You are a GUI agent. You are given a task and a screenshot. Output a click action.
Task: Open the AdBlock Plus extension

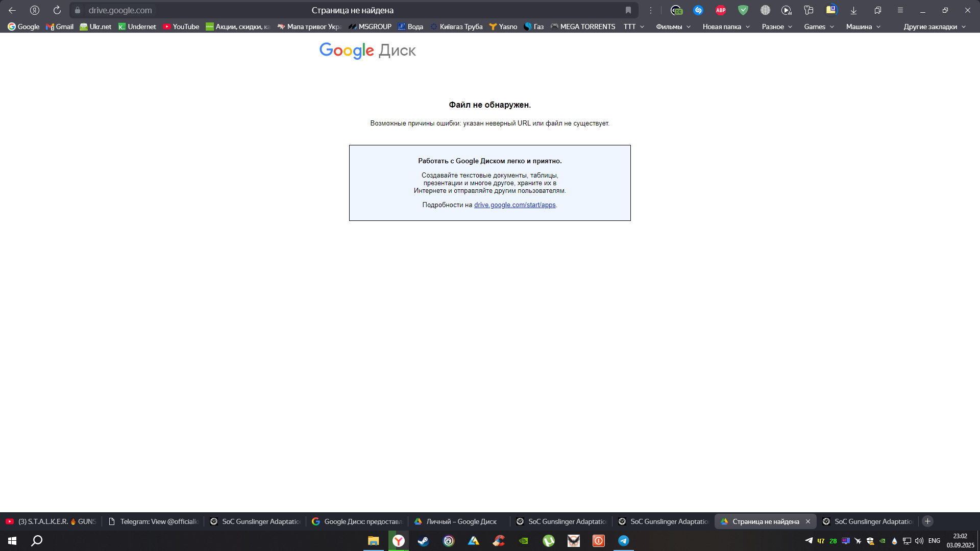coord(721,10)
